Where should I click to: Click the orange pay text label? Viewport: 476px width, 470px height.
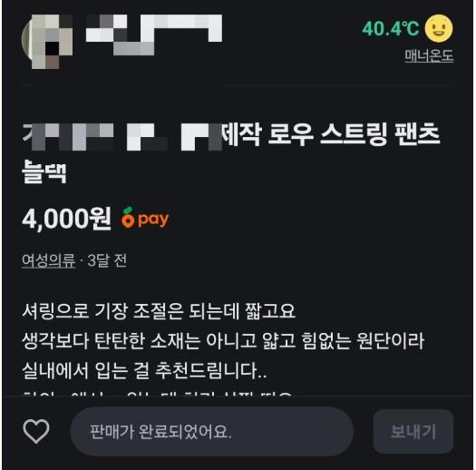click(153, 220)
